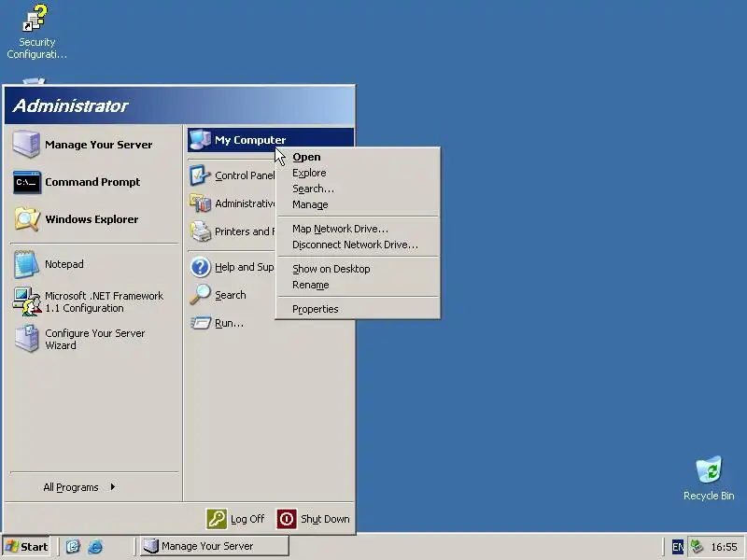
Task: Click the Windows flag on the Start button
Action: [x=12, y=546]
